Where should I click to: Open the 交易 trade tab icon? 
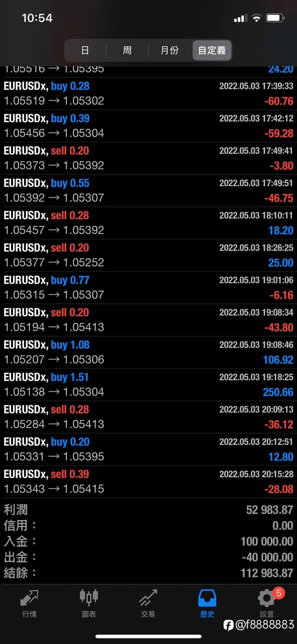148,598
